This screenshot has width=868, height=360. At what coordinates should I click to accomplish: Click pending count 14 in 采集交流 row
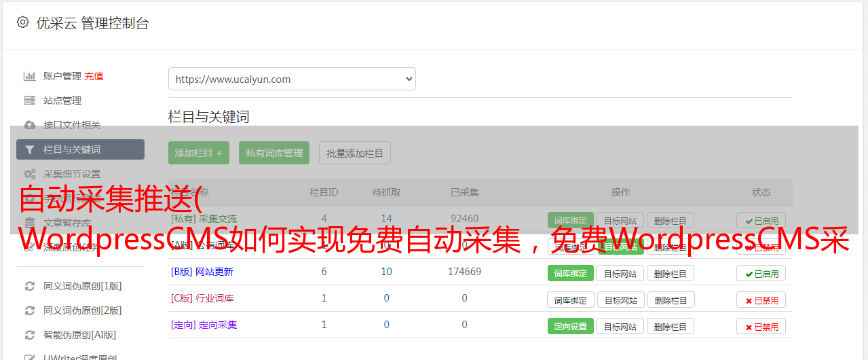[387, 219]
